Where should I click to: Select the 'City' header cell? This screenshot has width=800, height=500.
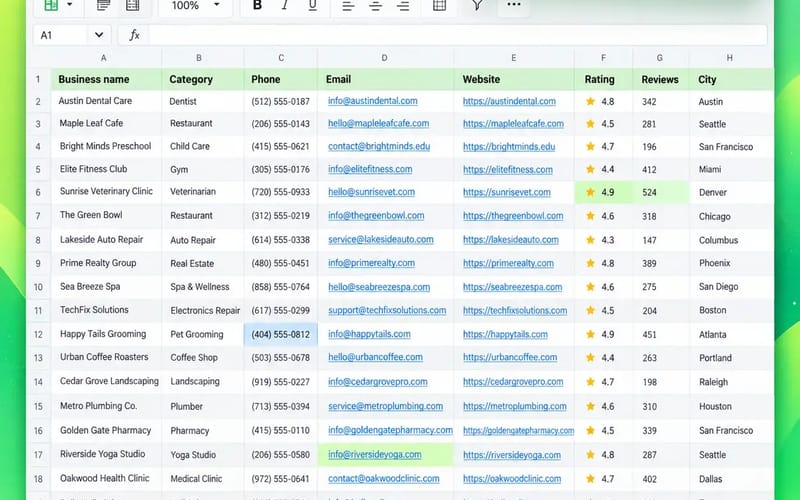pos(731,79)
